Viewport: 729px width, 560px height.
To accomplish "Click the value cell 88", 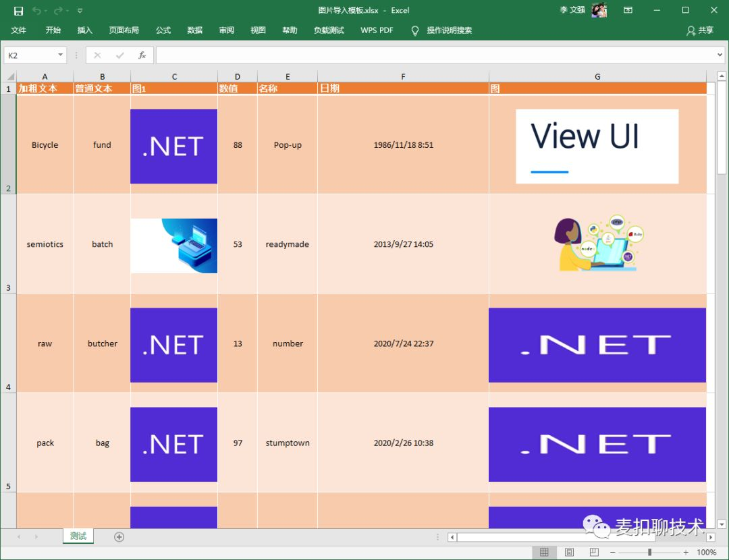I will click(x=237, y=144).
